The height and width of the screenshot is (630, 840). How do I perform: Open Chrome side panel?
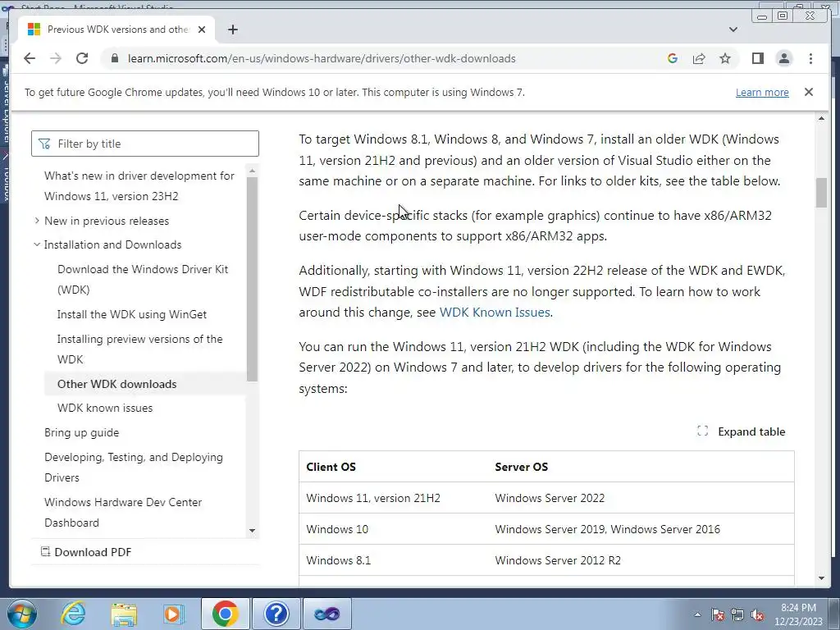pos(757,58)
